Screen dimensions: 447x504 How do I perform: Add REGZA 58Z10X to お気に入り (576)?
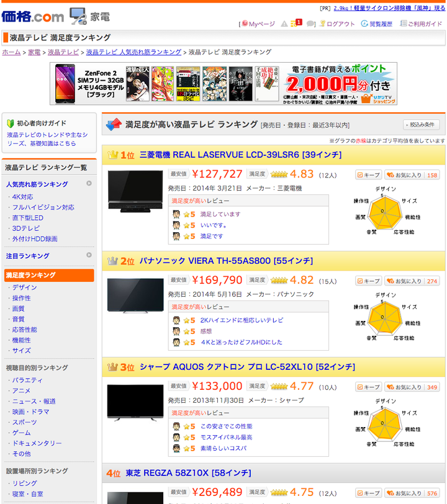(x=412, y=493)
